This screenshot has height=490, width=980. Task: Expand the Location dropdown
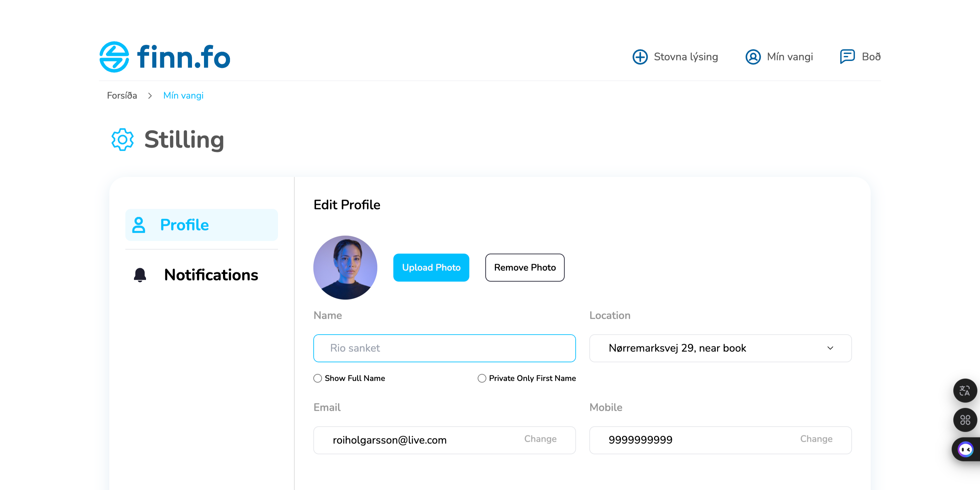pyautogui.click(x=720, y=348)
